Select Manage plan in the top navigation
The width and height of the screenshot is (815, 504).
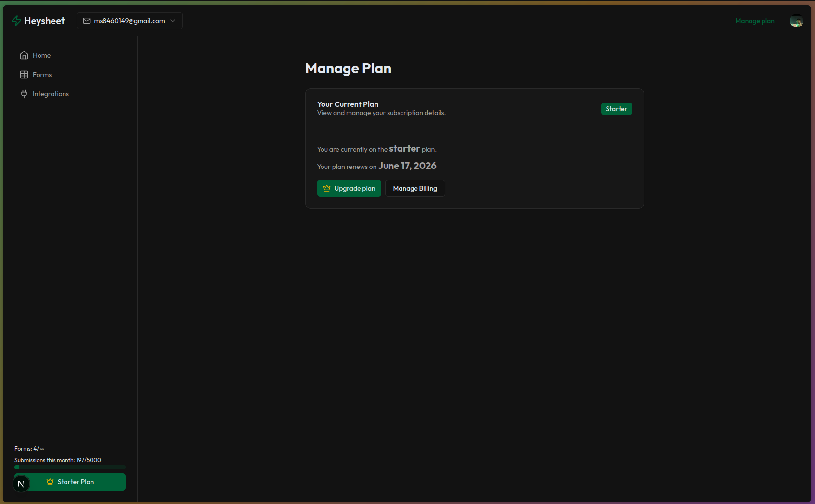click(754, 21)
